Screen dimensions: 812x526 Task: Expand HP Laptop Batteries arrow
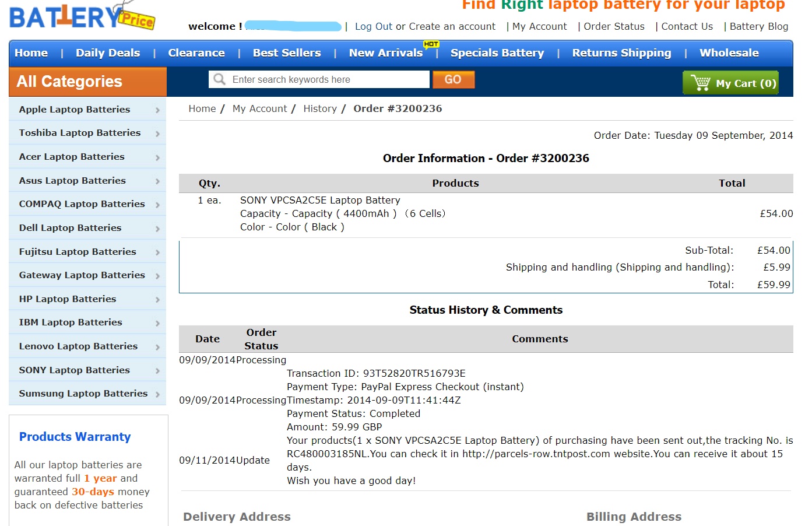(157, 300)
